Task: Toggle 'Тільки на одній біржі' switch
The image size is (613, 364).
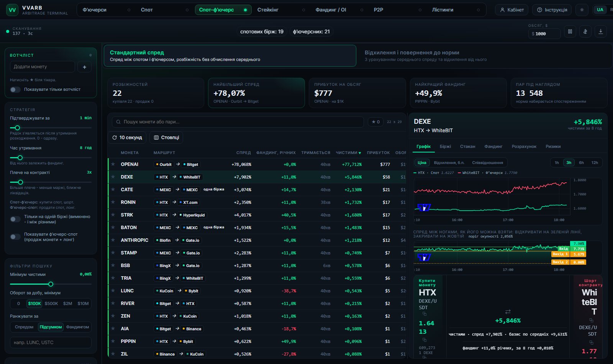Action: [15, 219]
